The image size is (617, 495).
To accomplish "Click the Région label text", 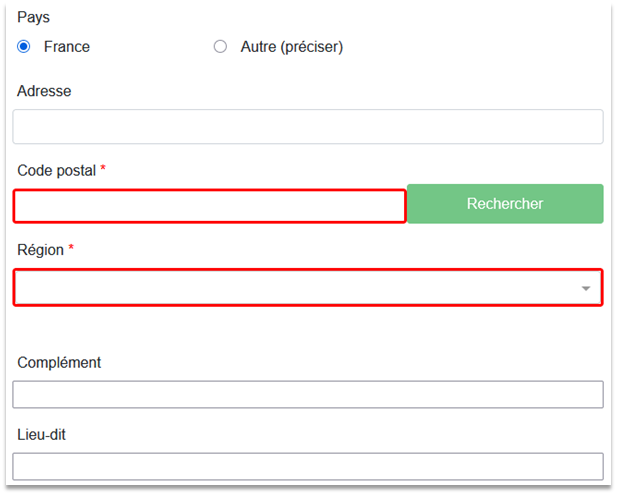I will click(x=40, y=250).
